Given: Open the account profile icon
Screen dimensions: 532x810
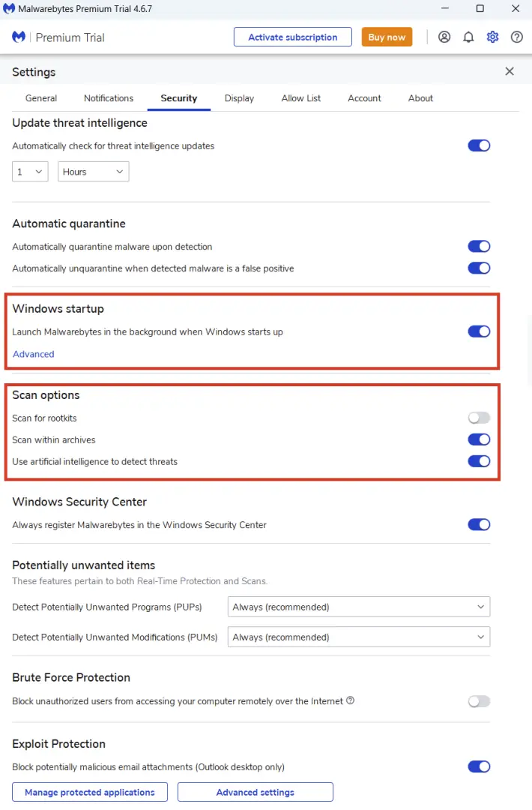Looking at the screenshot, I should point(444,37).
